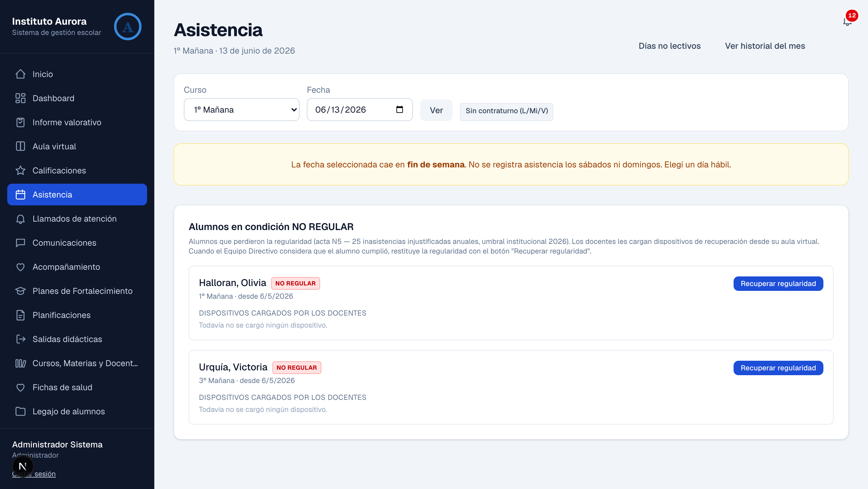Image resolution: width=868 pixels, height=489 pixels.
Task: Click Días no lectivos
Action: tap(669, 46)
